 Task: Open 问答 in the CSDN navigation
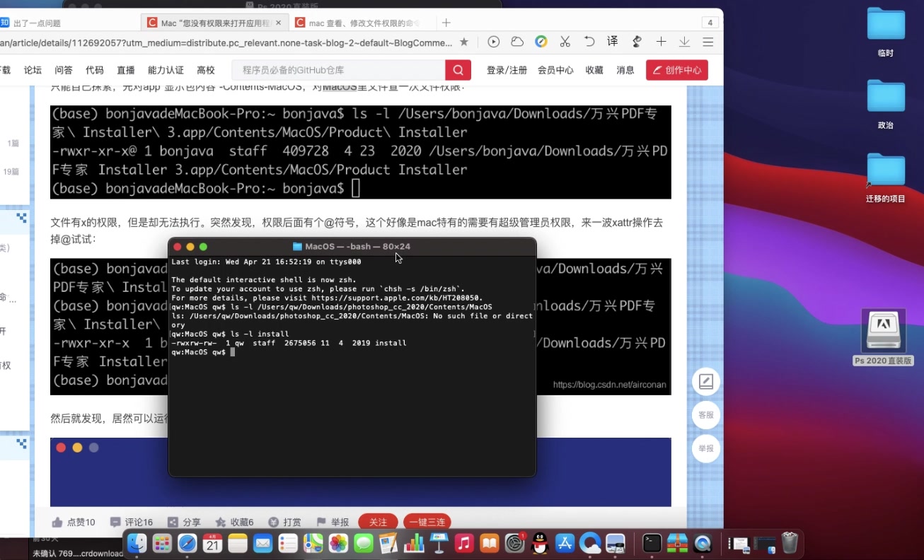click(64, 70)
